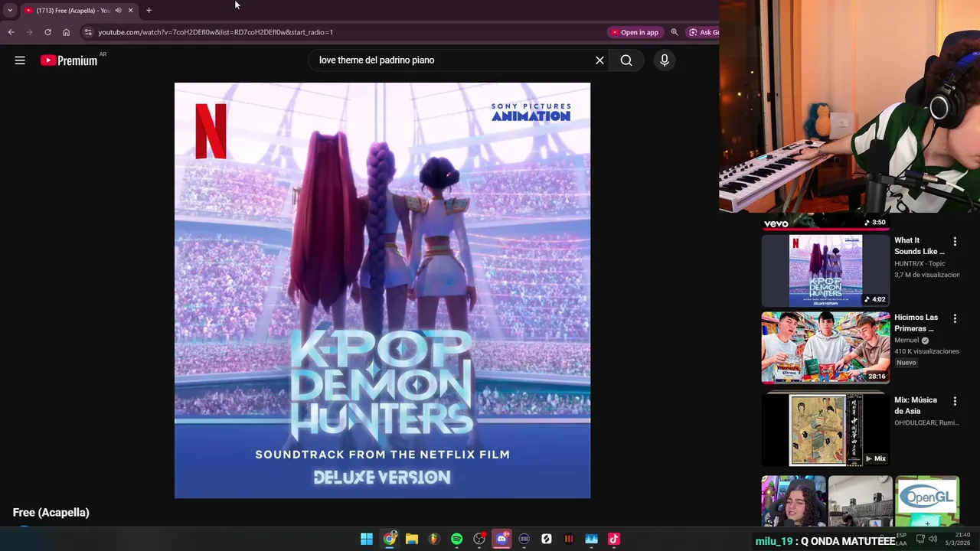The height and width of the screenshot is (551, 980).
Task: Open the What It Sounds Like thumbnail
Action: tap(825, 271)
